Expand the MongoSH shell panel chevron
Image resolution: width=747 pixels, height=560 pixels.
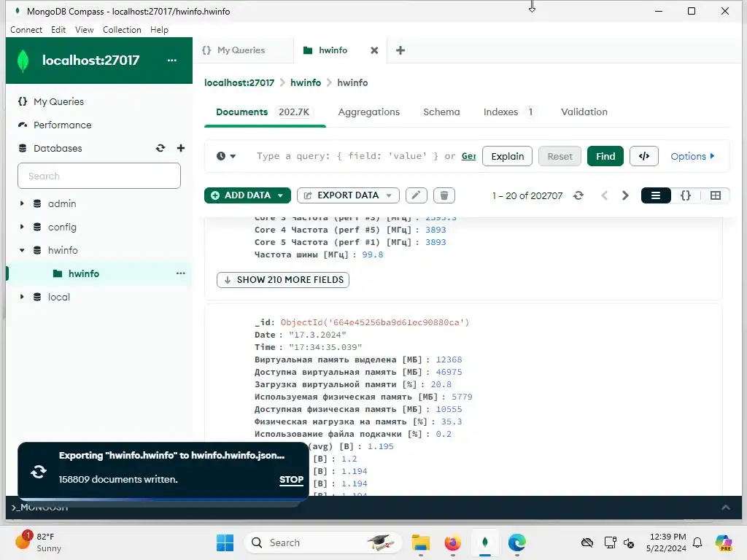point(726,507)
